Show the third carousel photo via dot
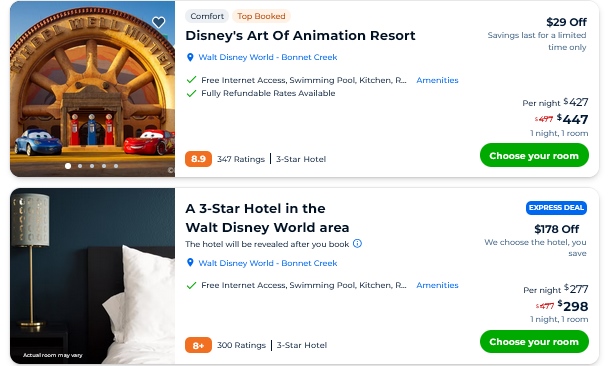 [x=92, y=166]
